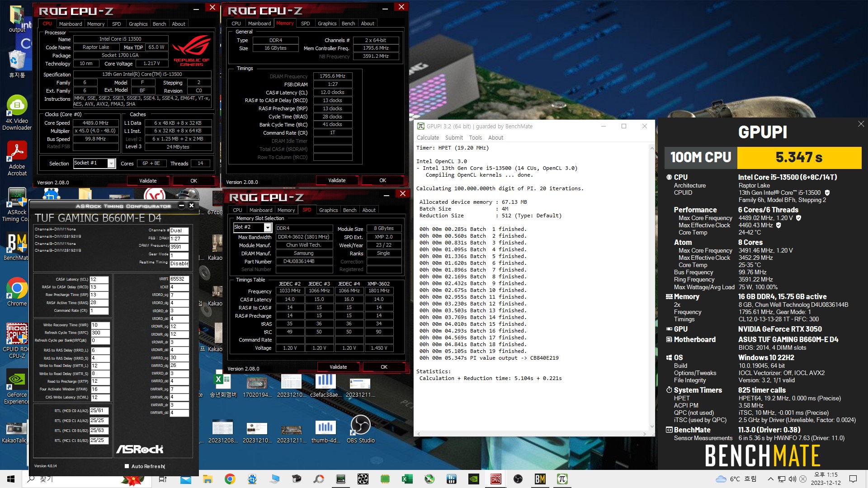The height and width of the screenshot is (488, 868).
Task: Open NVIDIA app from the taskbar
Action: (x=473, y=479)
